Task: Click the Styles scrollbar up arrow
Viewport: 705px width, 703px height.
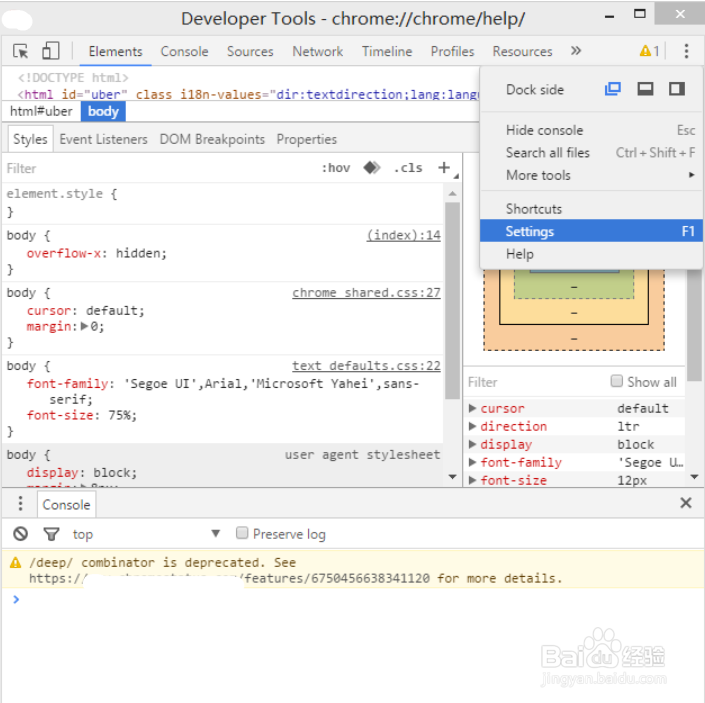Action: pyautogui.click(x=452, y=194)
